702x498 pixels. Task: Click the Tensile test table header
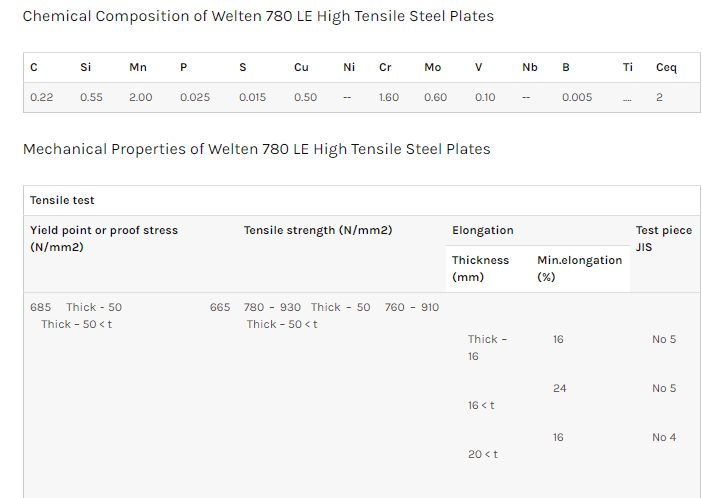coord(62,200)
